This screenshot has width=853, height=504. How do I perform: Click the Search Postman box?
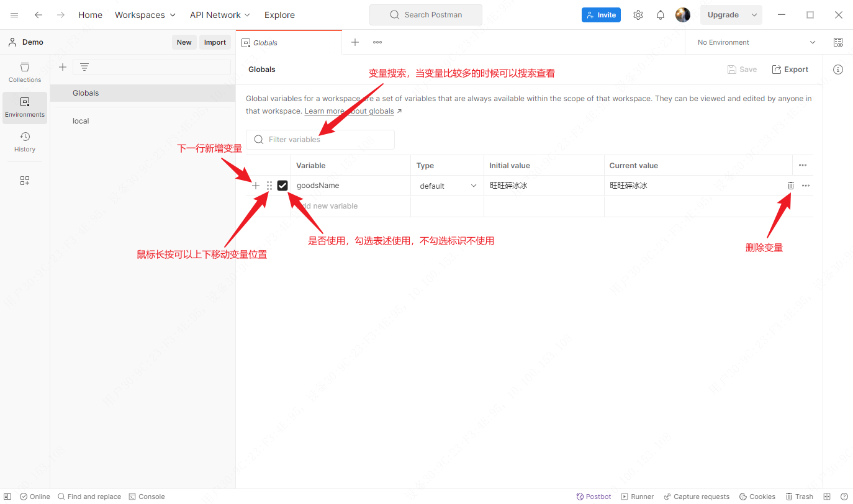coord(426,15)
